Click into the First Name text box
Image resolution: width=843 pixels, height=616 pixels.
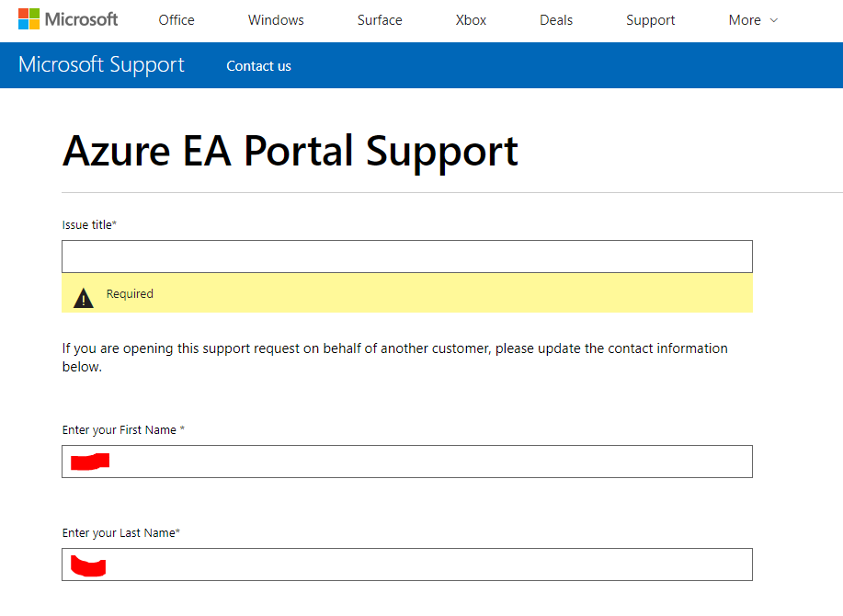click(407, 462)
